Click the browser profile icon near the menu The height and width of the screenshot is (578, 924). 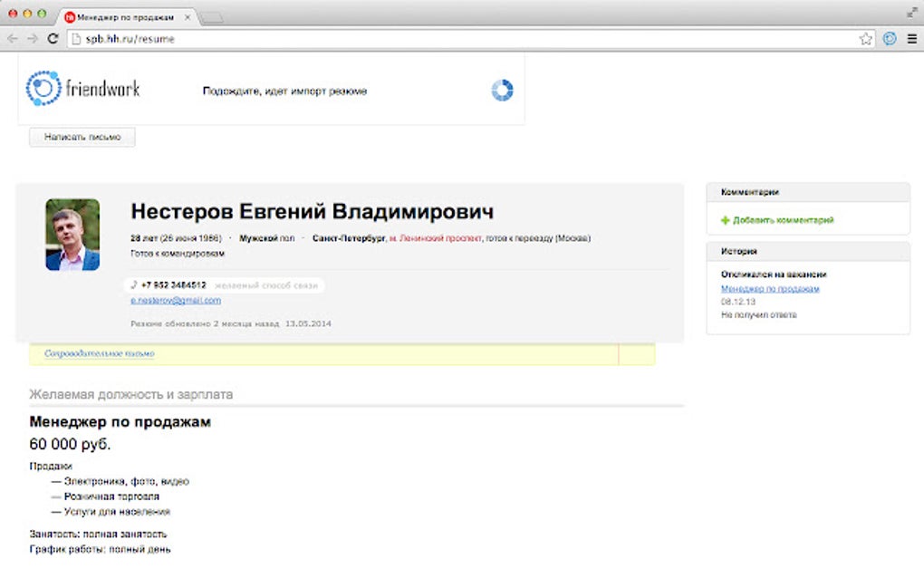pos(888,38)
